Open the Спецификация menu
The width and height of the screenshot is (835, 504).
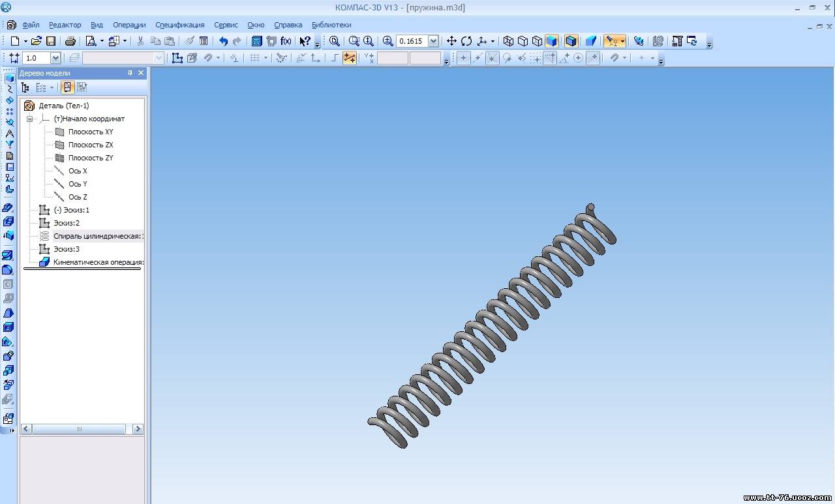click(x=180, y=25)
